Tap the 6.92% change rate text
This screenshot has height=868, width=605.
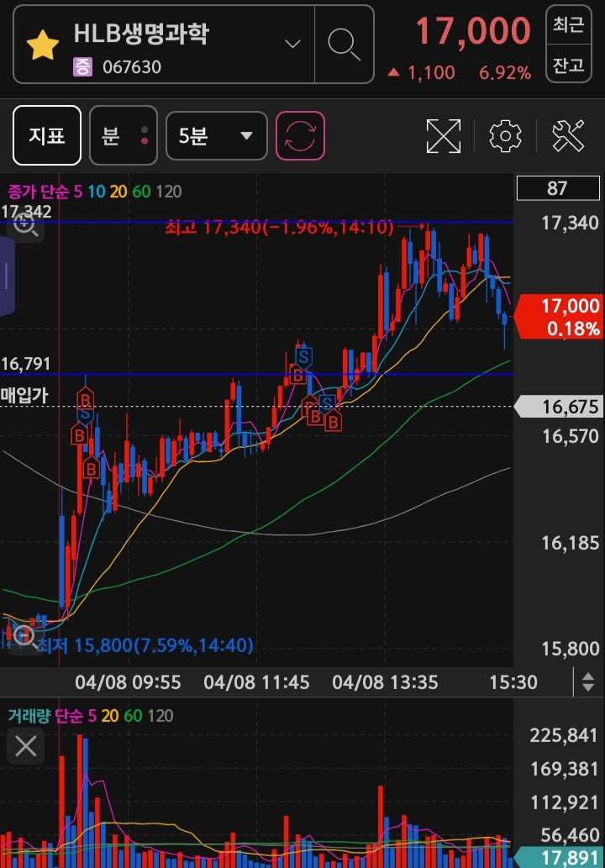pos(505,72)
